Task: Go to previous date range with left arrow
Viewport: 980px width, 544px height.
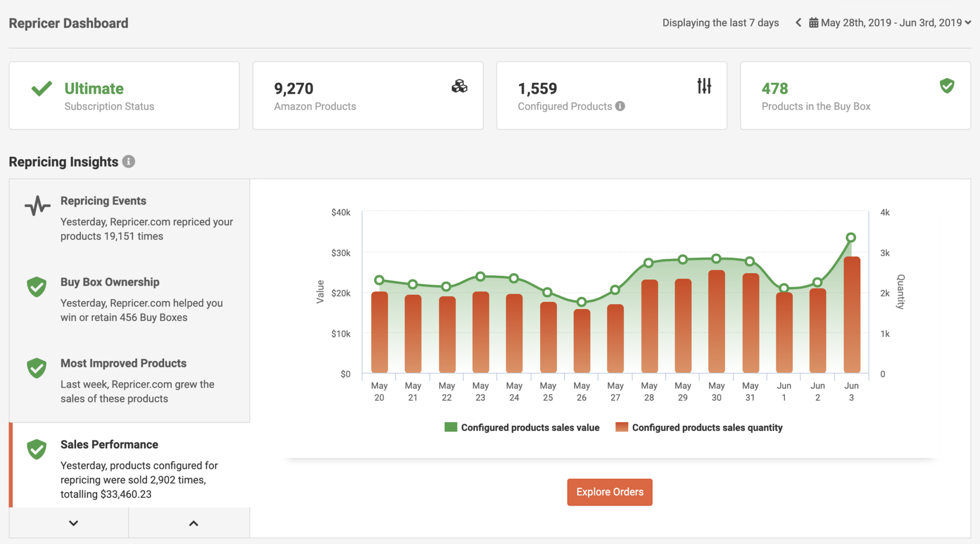Action: click(x=798, y=22)
